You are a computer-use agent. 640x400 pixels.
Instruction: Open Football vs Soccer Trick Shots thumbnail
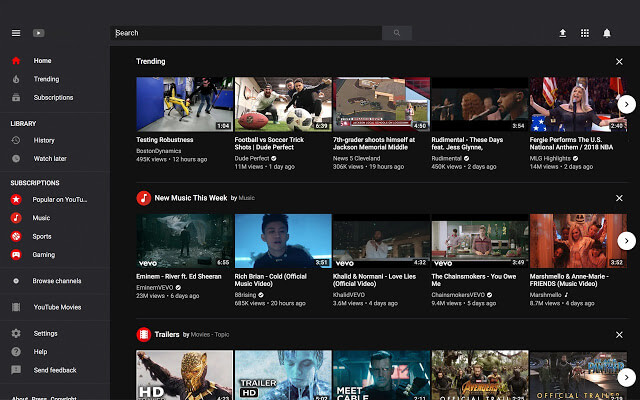coord(283,104)
